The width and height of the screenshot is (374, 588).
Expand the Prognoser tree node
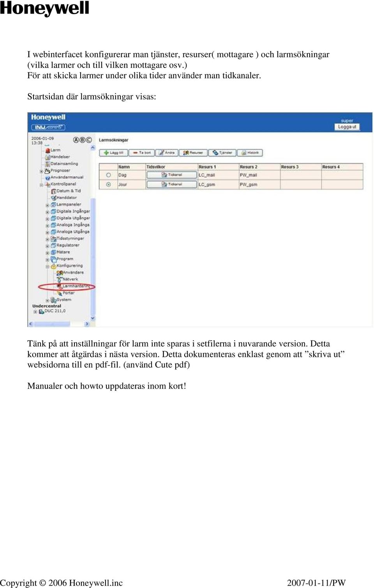pos(41,171)
